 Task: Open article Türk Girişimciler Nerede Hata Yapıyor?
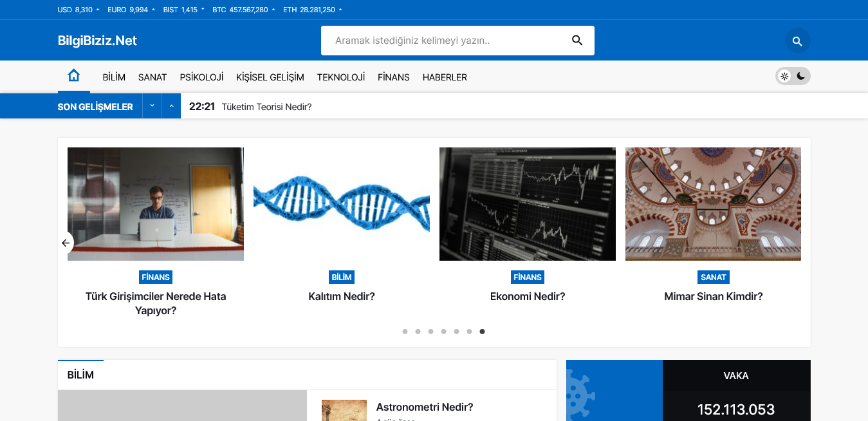click(156, 303)
